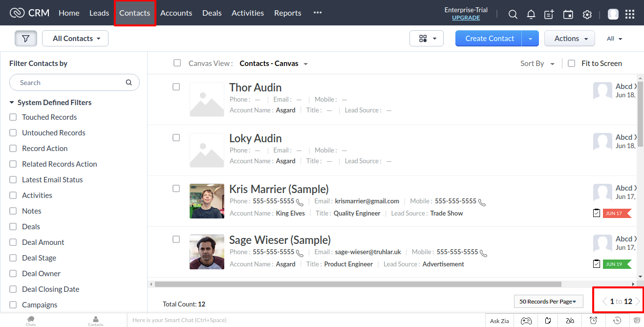Open the Contacts - Canvas view dropdown
The height and width of the screenshot is (327, 644).
pos(274,64)
